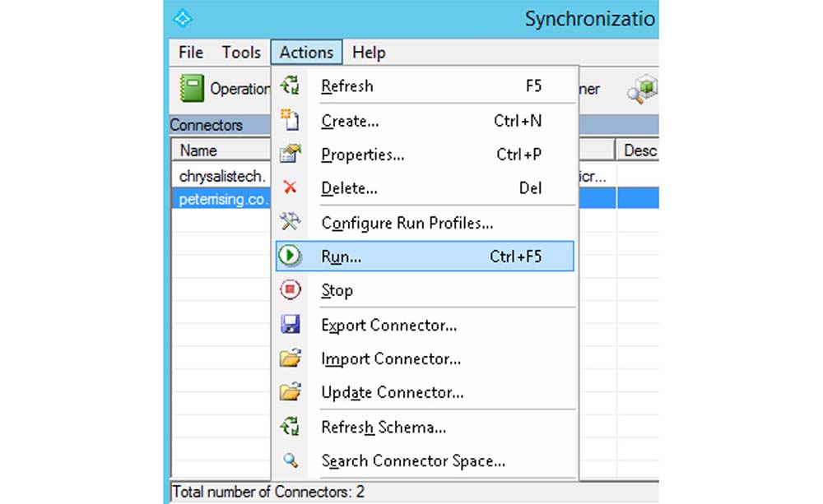Click the green Operations notebook icon

(192, 88)
